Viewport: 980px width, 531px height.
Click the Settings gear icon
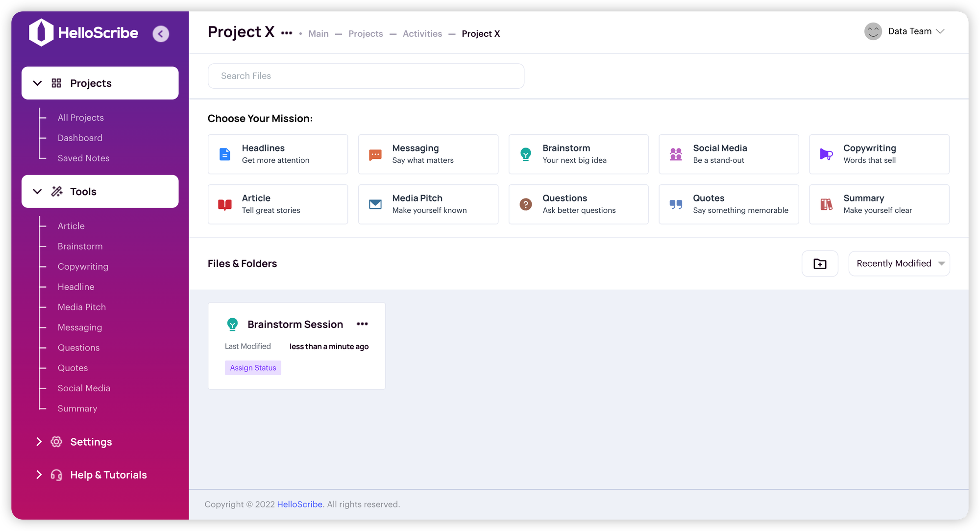(x=56, y=442)
